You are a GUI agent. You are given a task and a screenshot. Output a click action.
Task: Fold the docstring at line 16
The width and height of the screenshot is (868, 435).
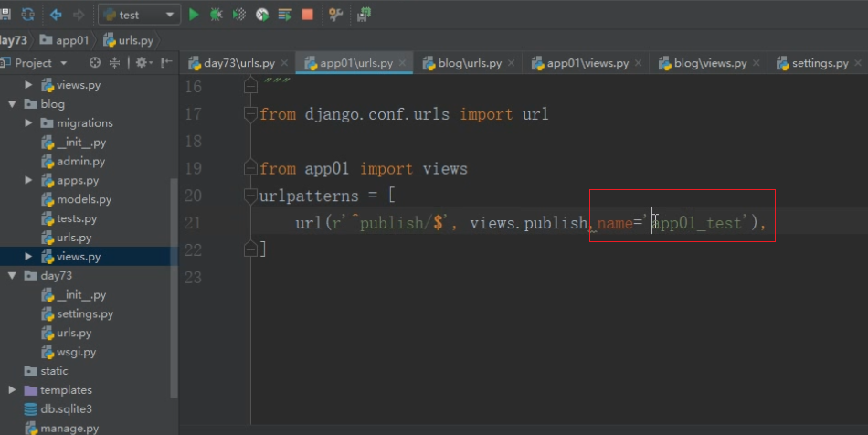(x=250, y=86)
